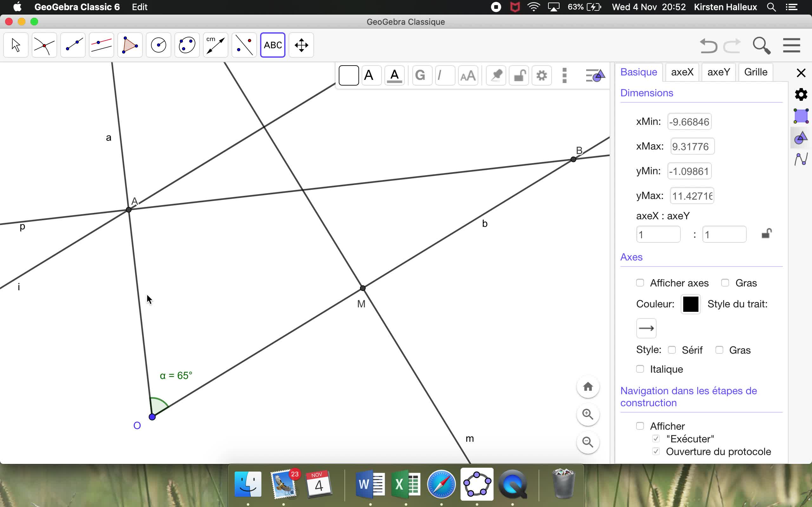The height and width of the screenshot is (507, 812).
Task: Open the three-dots more options menu
Action: 564,75
